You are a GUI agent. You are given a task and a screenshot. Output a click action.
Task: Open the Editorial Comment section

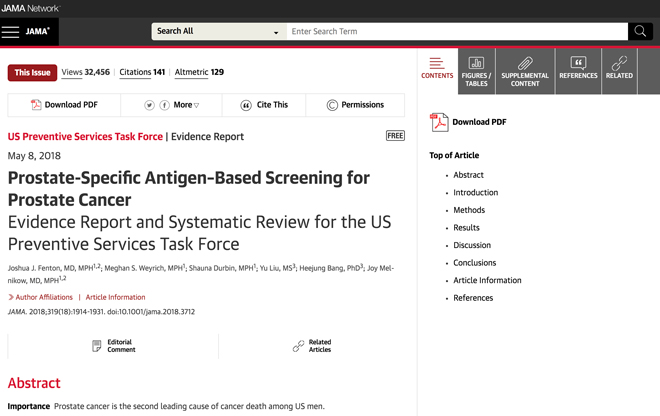click(114, 346)
